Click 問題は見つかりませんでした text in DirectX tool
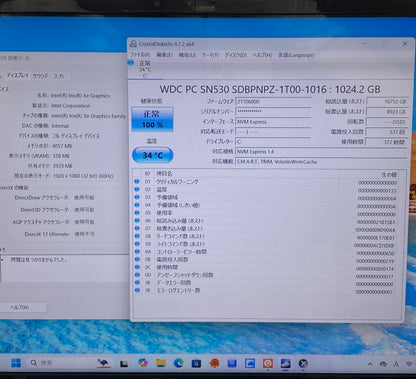This screenshot has width=416, height=379. 39,259
